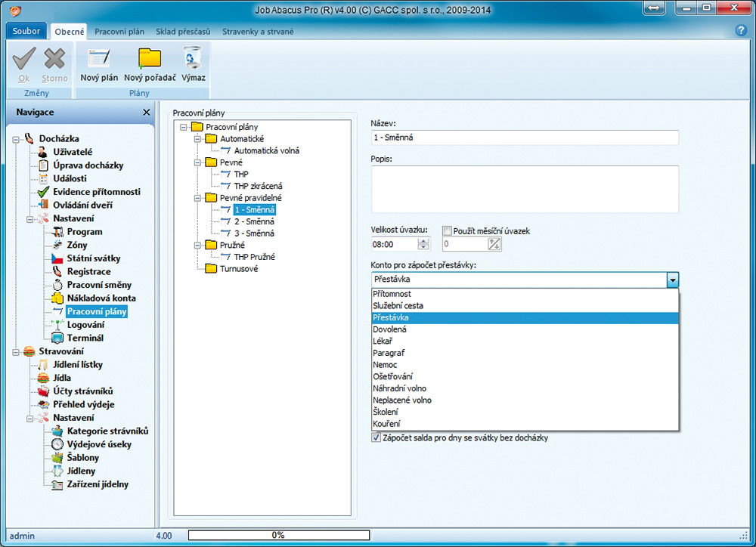Click the Úprava docházky clipboard icon
Viewport: 756px width, 547px height.
pos(43,165)
